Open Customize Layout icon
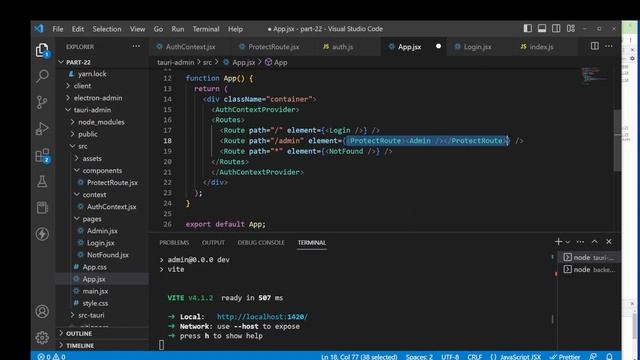The image size is (640, 360). pos(571,29)
